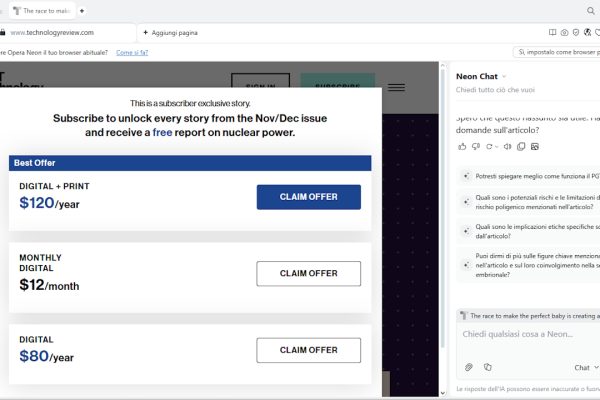Screen dimensions: 600x400
Task: Copy the chat response
Action: 521,147
